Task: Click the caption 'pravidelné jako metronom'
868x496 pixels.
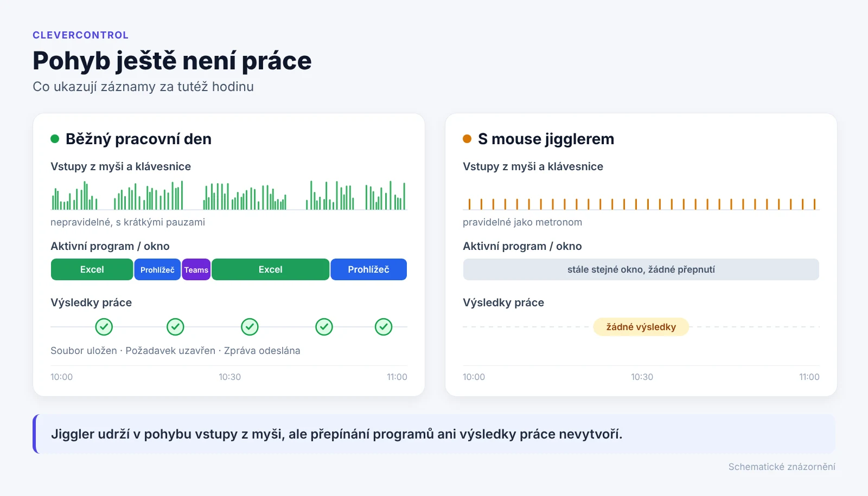Action: pos(522,222)
